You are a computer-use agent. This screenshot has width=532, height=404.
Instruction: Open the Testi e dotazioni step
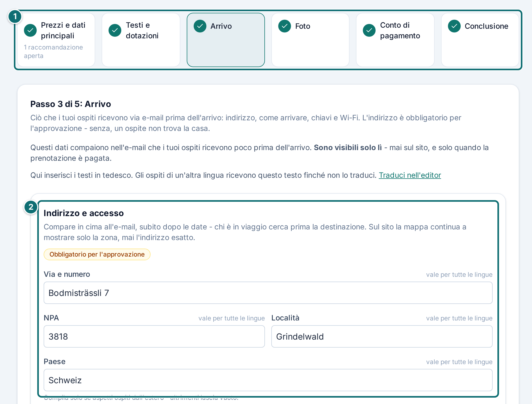pyautogui.click(x=141, y=40)
